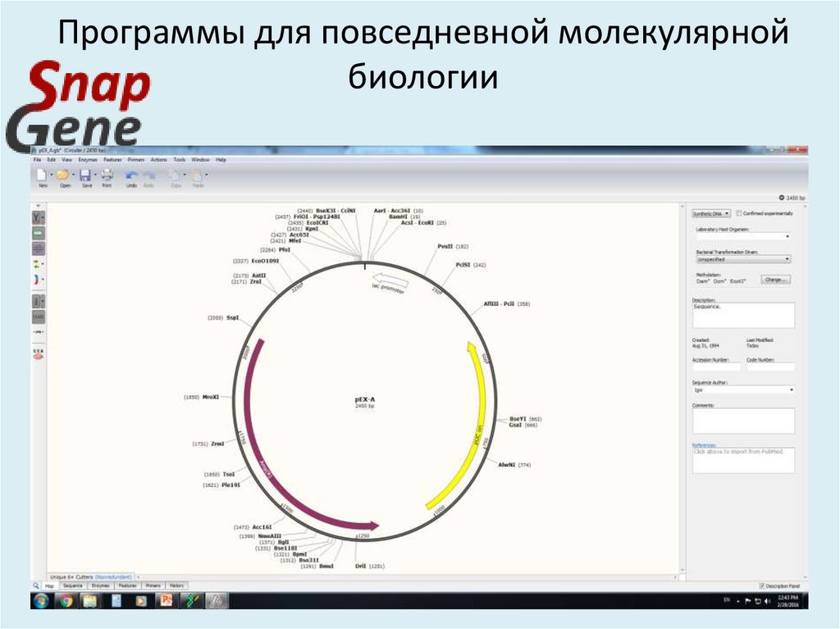The width and height of the screenshot is (840, 629).
Task: Open the Laboratory Host Organism dropdown
Action: [x=742, y=235]
